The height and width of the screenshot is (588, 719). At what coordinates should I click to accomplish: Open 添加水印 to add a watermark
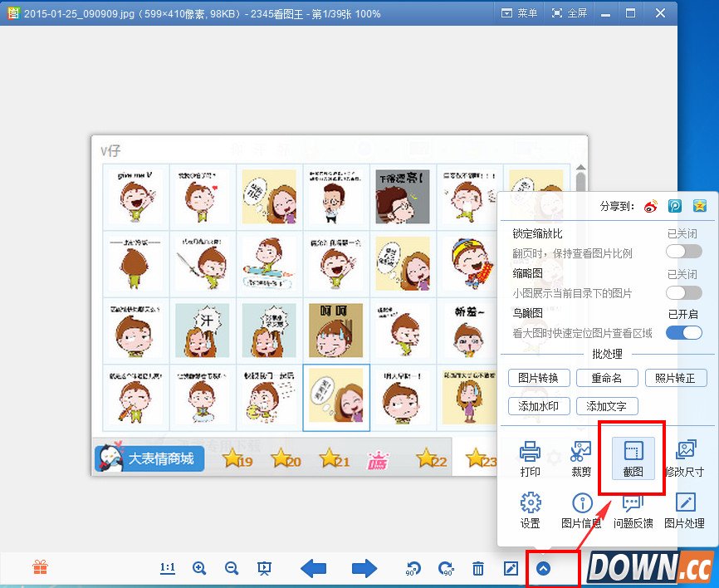[x=540, y=406]
